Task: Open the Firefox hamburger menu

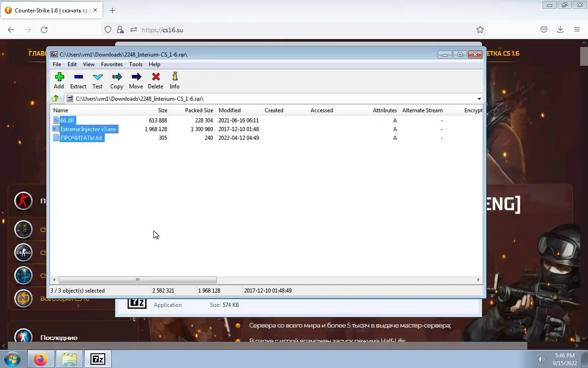Action: tap(577, 29)
